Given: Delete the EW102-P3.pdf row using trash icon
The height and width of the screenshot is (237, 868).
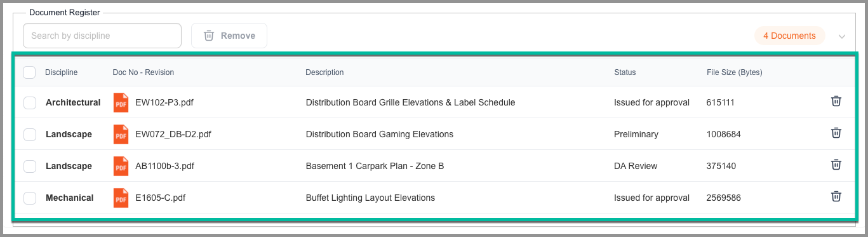Looking at the screenshot, I should [x=836, y=101].
